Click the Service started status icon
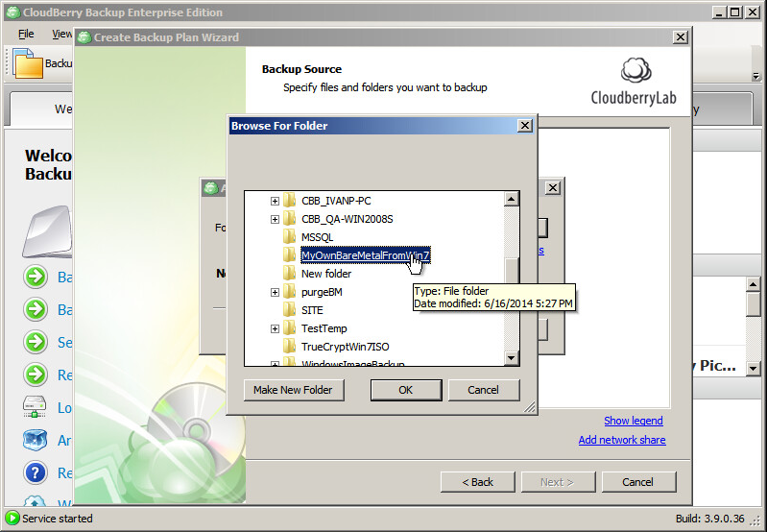Image resolution: width=767 pixels, height=532 pixels. point(12,519)
